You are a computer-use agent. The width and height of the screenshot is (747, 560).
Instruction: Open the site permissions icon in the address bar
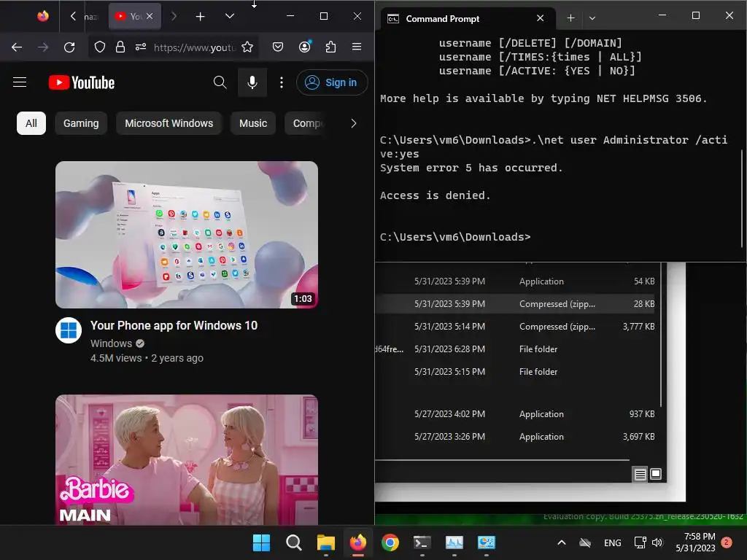[x=141, y=47]
